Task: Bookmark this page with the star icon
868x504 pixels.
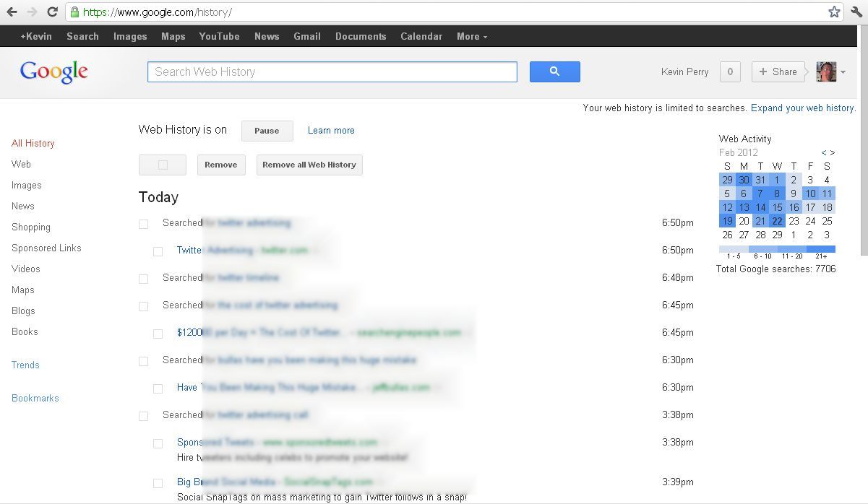Action: click(834, 12)
